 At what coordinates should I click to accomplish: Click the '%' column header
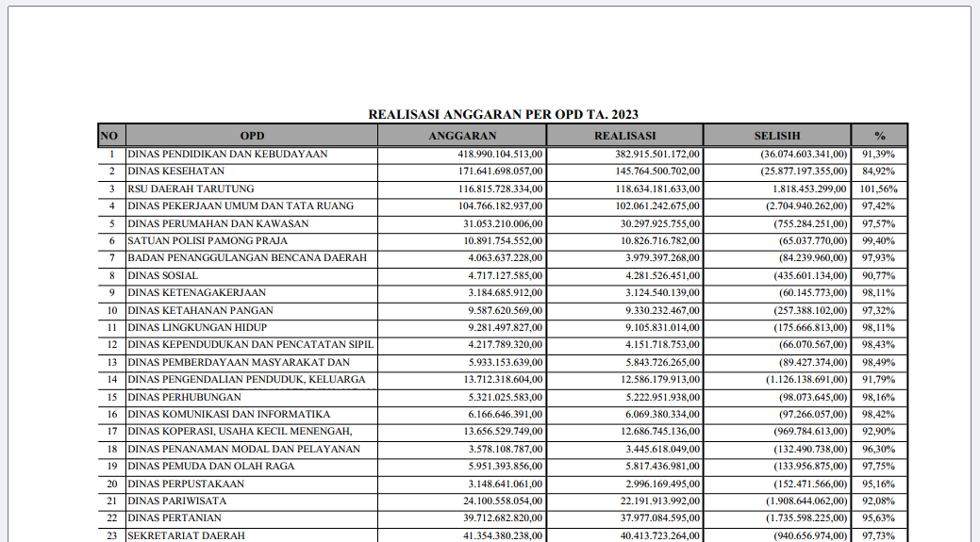(879, 136)
